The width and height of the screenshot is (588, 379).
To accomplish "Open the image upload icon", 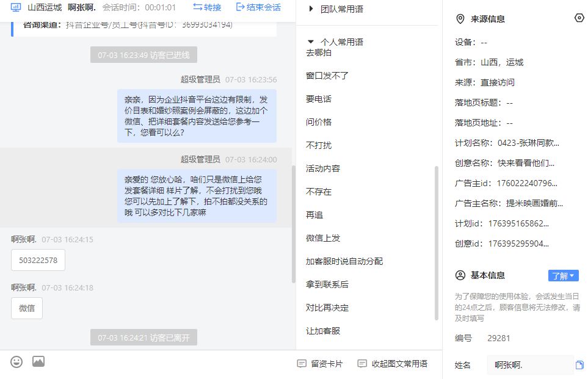I will pyautogui.click(x=38, y=361).
